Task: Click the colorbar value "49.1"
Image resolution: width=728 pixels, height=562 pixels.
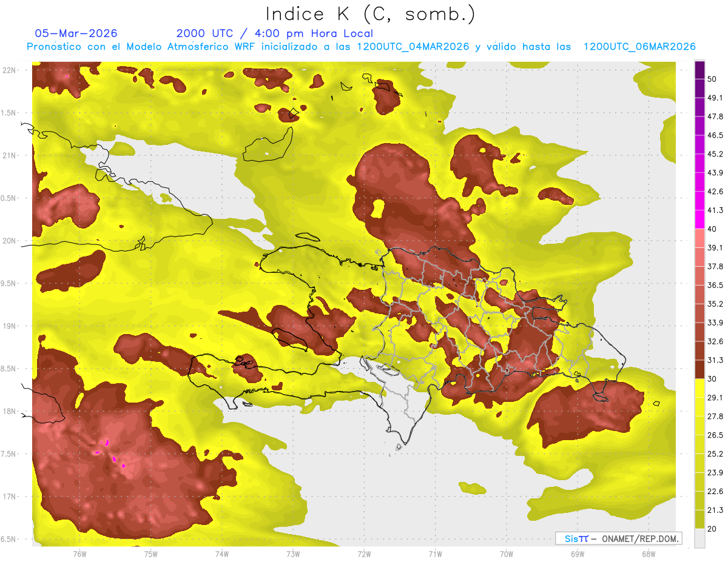Action: click(716, 98)
